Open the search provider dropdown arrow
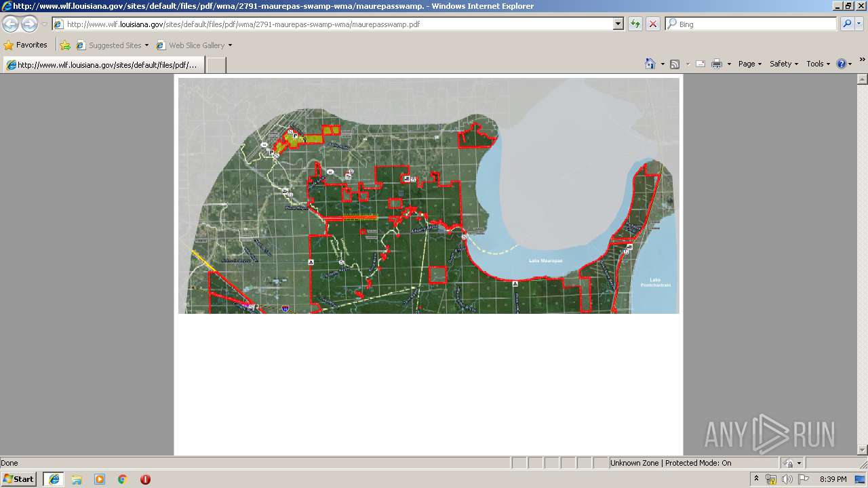 point(859,24)
